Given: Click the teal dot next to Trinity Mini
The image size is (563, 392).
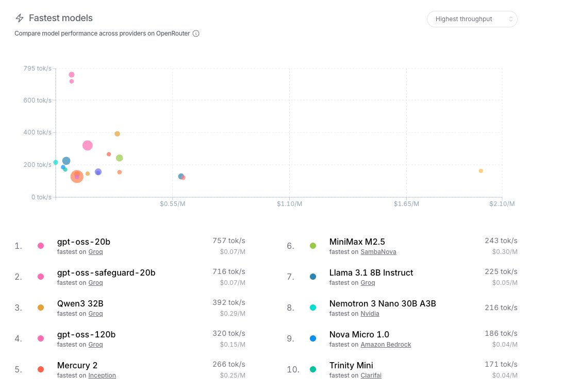Looking at the screenshot, I should click(x=313, y=369).
